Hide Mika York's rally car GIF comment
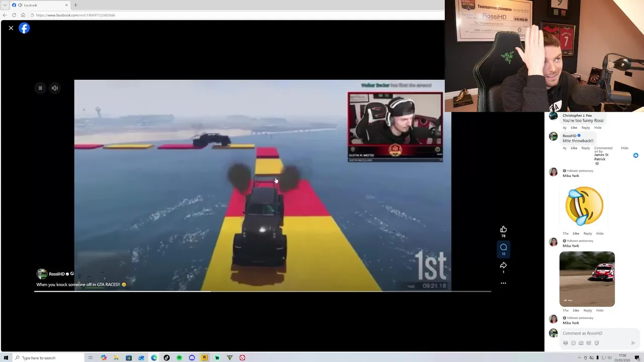644x362 pixels. (600, 310)
